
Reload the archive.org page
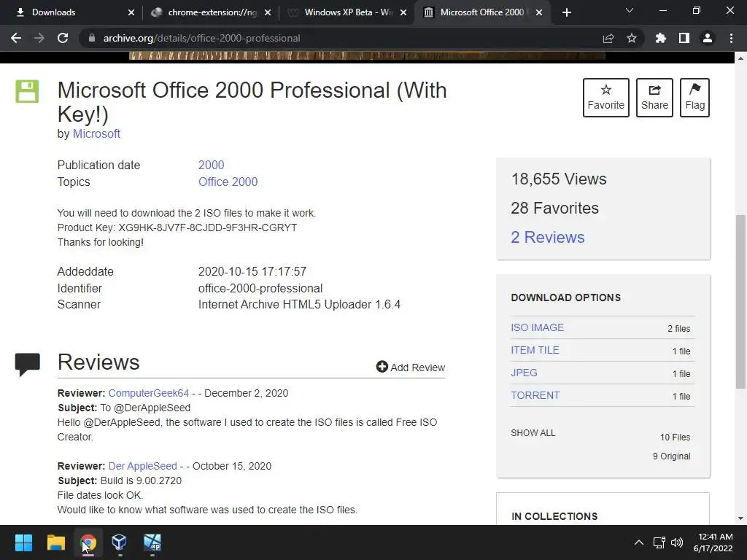click(x=63, y=38)
